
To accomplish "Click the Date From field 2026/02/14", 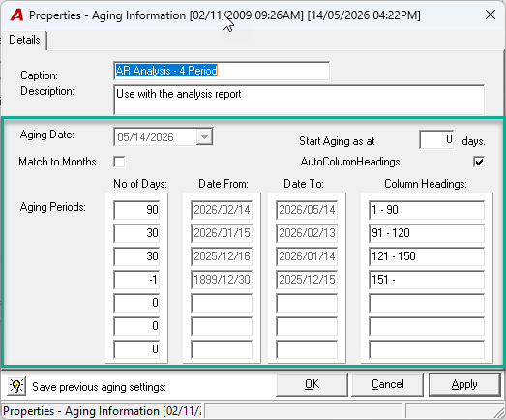I will coord(222,210).
